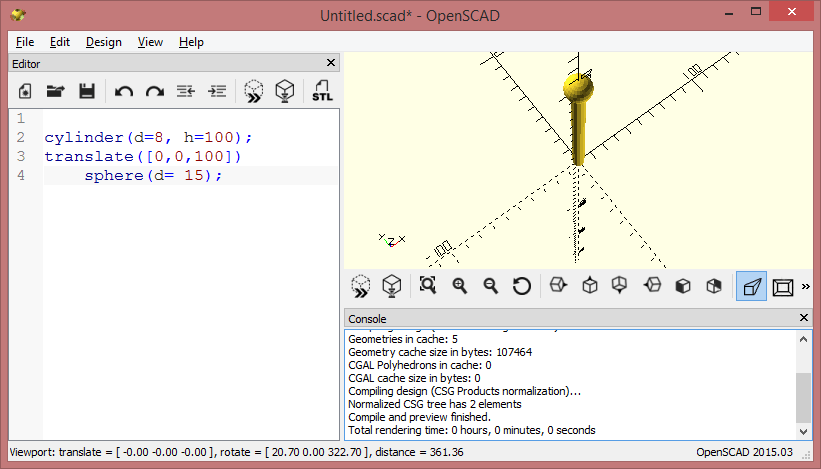Open the File menu
821x469 pixels.
click(x=25, y=42)
